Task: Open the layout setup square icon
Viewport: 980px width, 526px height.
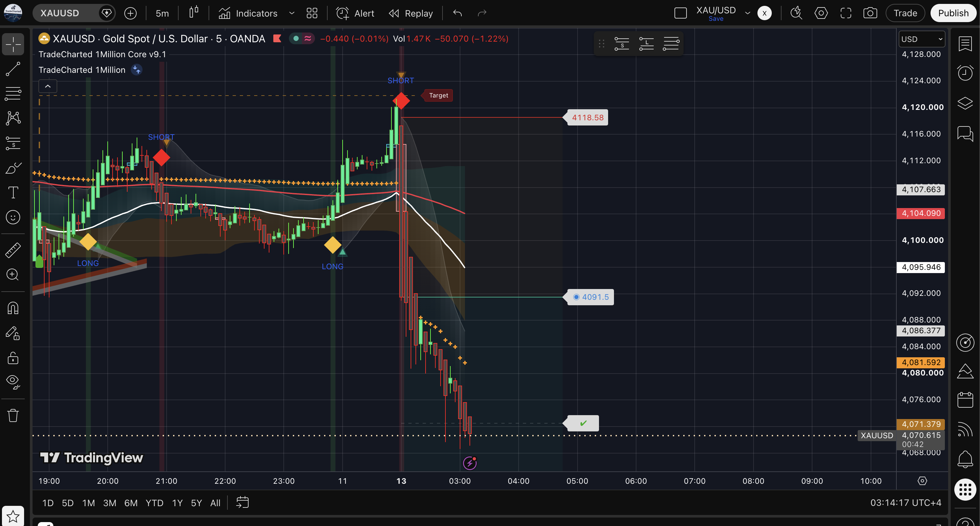Action: point(680,13)
